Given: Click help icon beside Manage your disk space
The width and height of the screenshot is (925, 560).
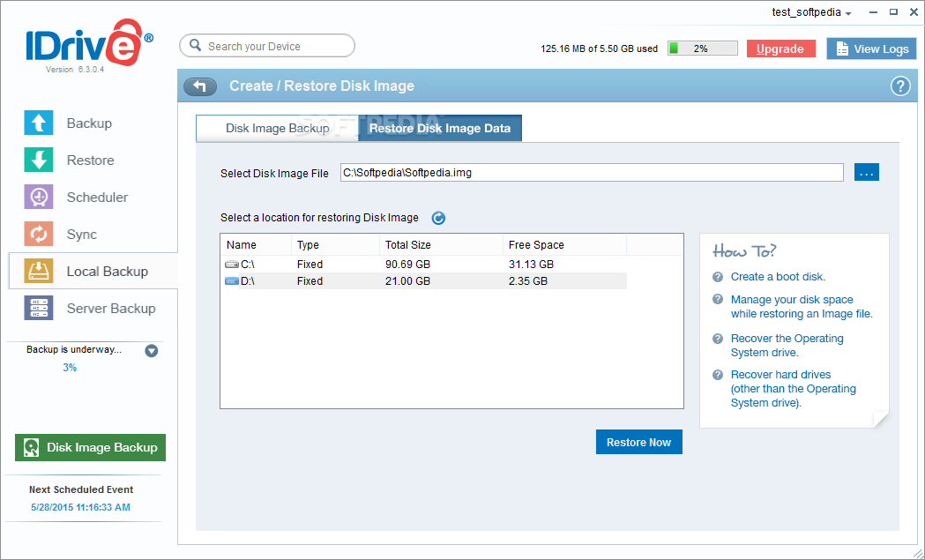Looking at the screenshot, I should coord(718,300).
